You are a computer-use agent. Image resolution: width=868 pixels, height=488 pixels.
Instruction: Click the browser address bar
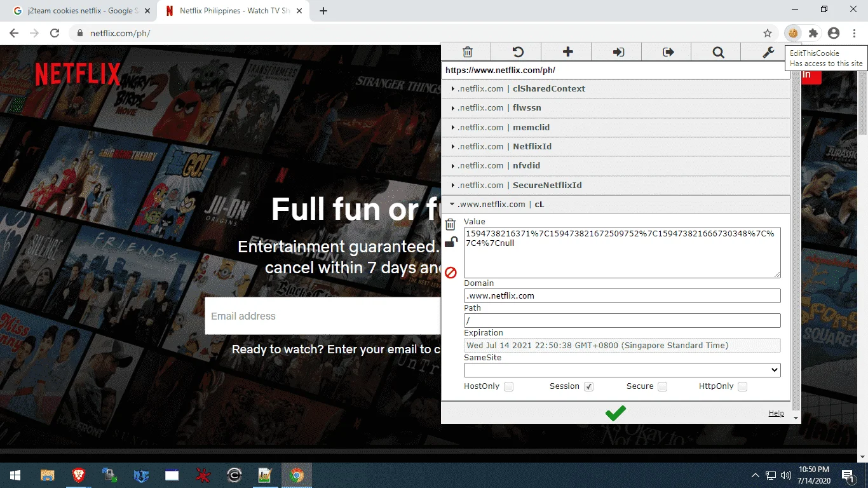pos(419,33)
